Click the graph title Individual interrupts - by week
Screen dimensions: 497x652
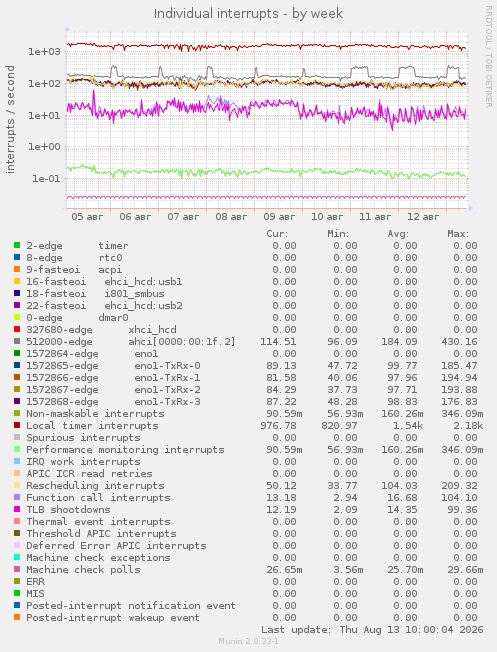248,14
